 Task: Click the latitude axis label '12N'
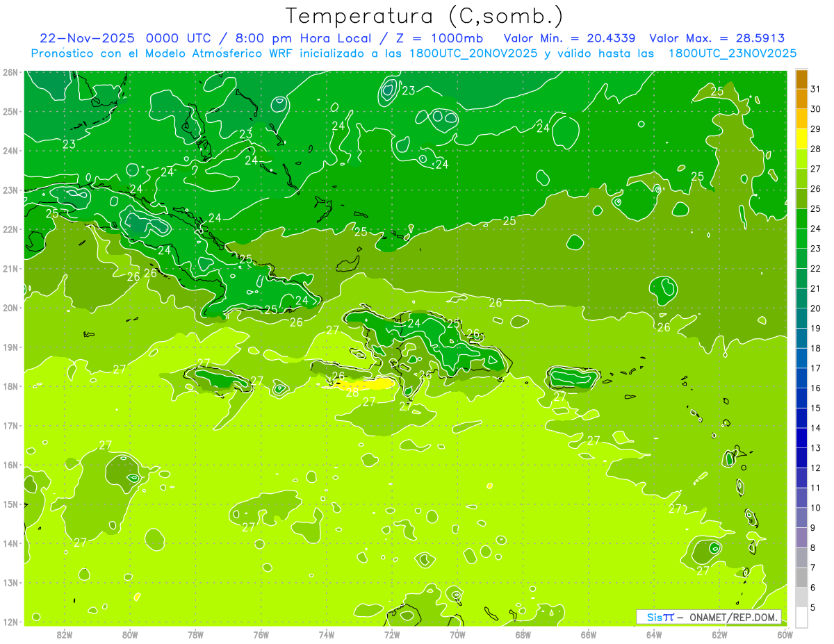pyautogui.click(x=10, y=622)
